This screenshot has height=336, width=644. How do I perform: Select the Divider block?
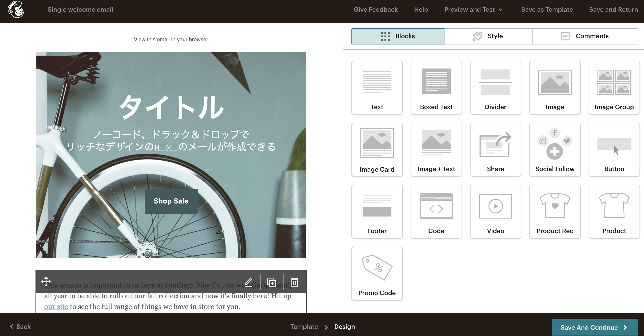495,87
